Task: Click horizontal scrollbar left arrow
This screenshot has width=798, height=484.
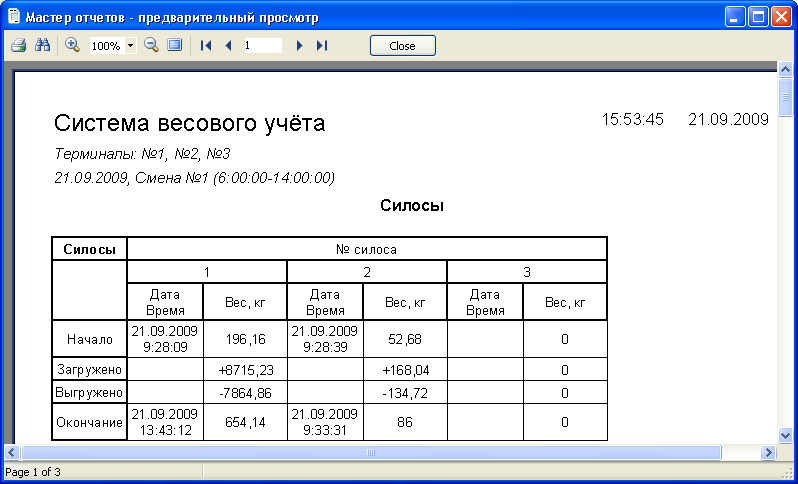Action: [11, 452]
